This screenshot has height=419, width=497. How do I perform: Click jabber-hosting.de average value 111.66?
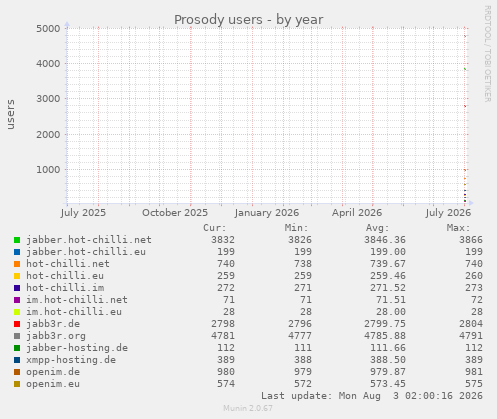coord(388,348)
